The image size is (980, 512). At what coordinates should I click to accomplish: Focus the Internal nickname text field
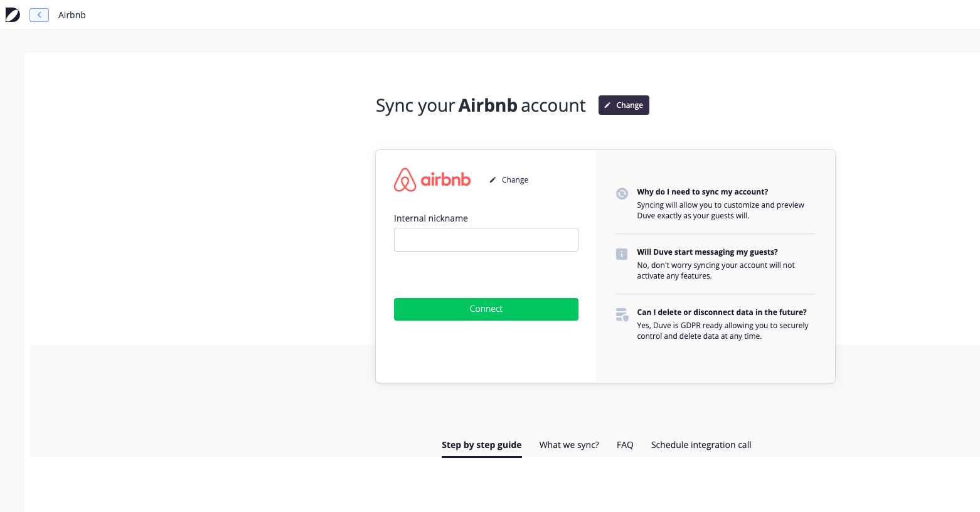point(486,240)
